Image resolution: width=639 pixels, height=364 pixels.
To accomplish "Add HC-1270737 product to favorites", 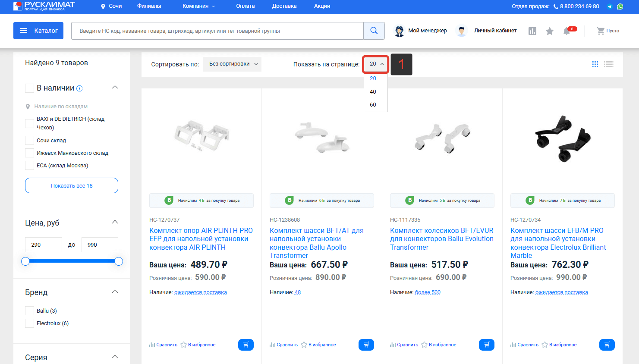I will pyautogui.click(x=198, y=345).
